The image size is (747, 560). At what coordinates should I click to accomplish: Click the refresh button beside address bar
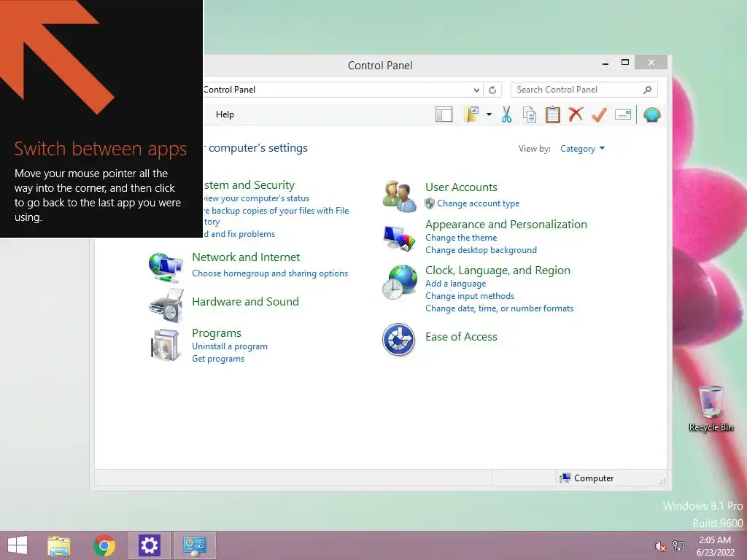[492, 90]
